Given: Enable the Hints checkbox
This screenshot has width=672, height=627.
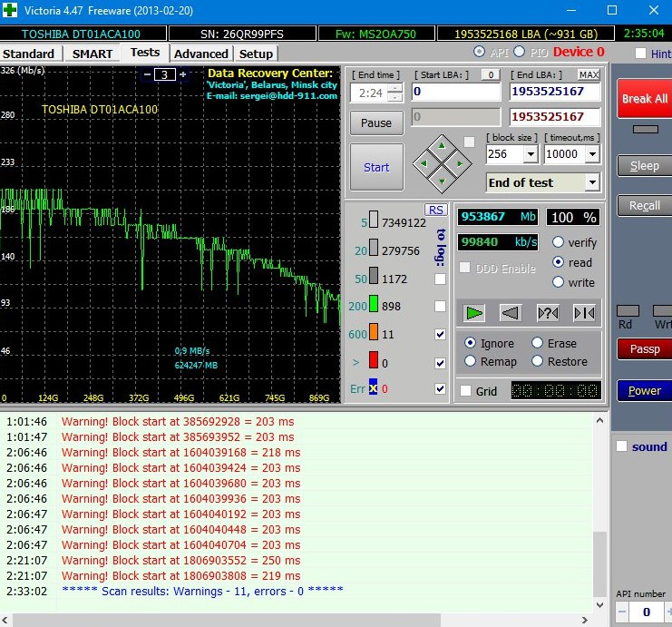Looking at the screenshot, I should click(x=640, y=54).
